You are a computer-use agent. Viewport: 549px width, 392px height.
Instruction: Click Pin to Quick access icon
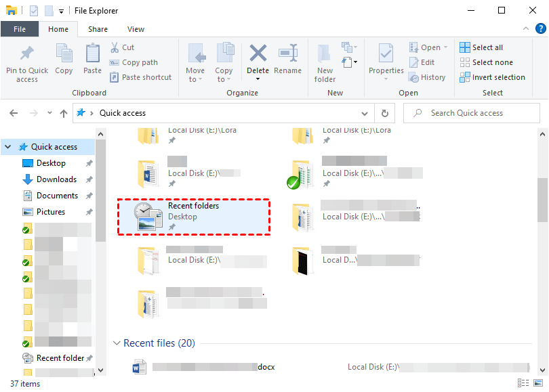tap(27, 53)
